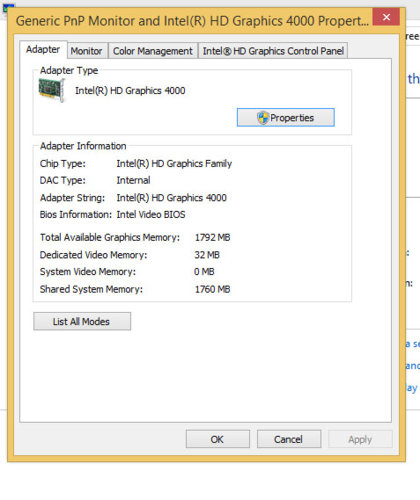Select adapter name Intel(R) HD Graphics 4000 text
The image size is (420, 500).
pos(130,91)
